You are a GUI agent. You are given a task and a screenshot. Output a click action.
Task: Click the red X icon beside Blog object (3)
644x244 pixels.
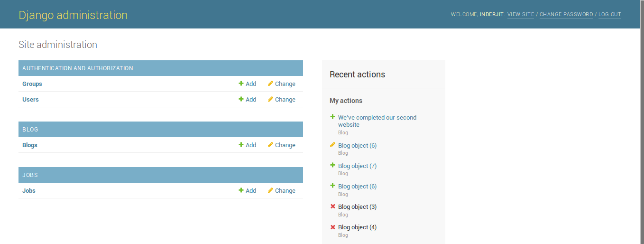pyautogui.click(x=332, y=206)
